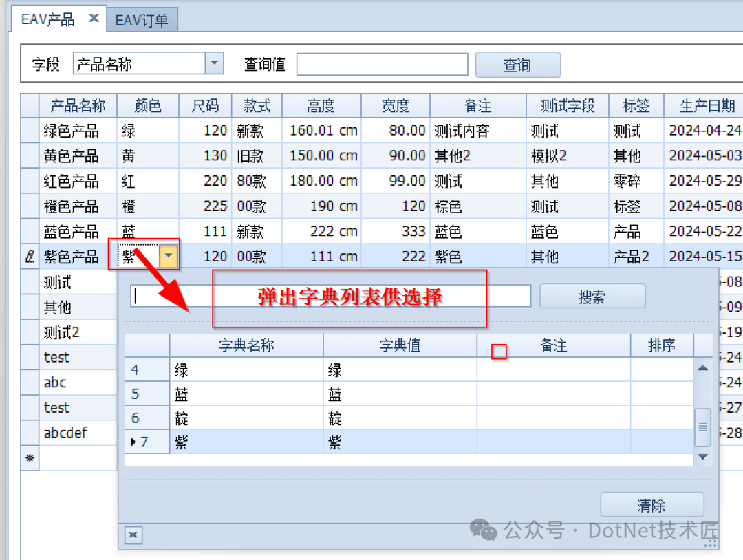Click the row 7 current-record arrow indicator
743x560 pixels.
pyautogui.click(x=133, y=442)
